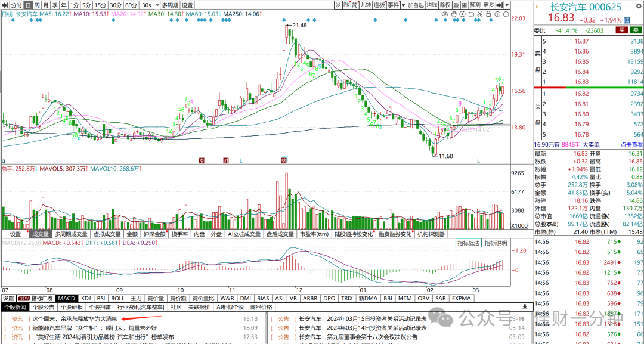Click 点击查看 beside 大卖单
The height and width of the screenshot is (344, 644).
point(631,144)
